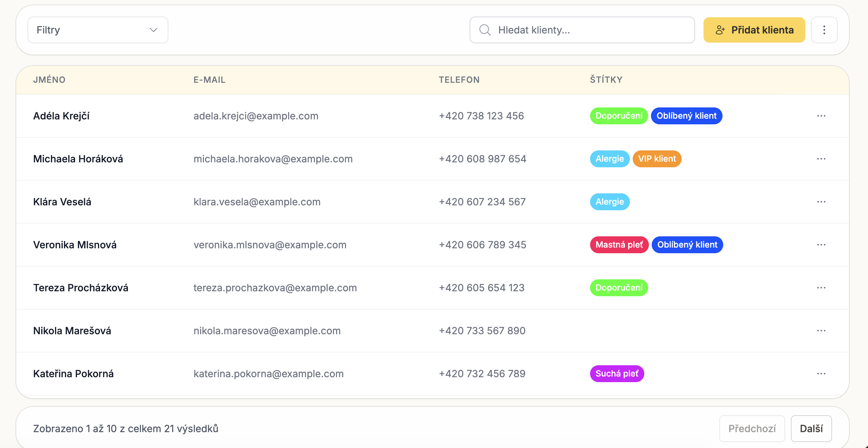Click the orange VIP klient tag
This screenshot has width=868, height=448.
point(657,159)
